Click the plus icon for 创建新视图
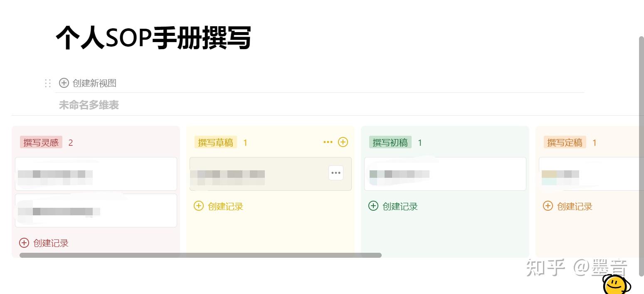 [64, 83]
